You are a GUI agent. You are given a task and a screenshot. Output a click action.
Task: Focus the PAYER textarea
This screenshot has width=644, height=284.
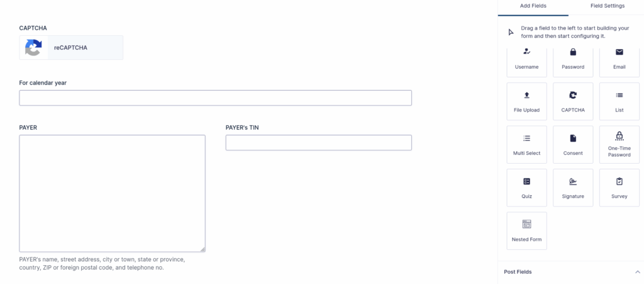(x=112, y=193)
